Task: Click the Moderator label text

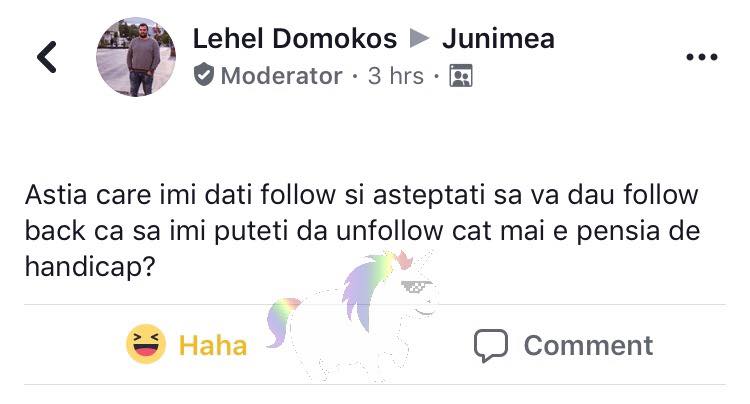Action: (281, 76)
